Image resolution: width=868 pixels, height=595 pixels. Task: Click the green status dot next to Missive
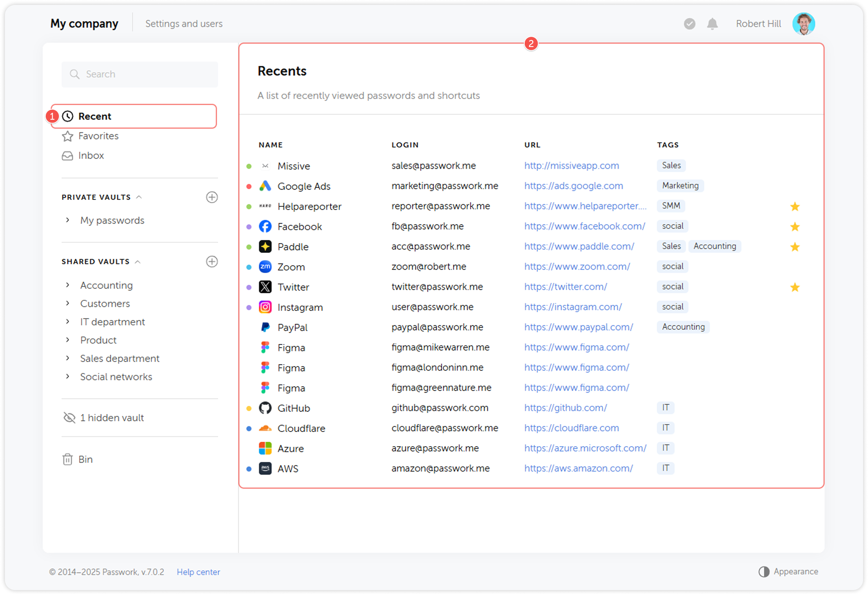pyautogui.click(x=249, y=166)
